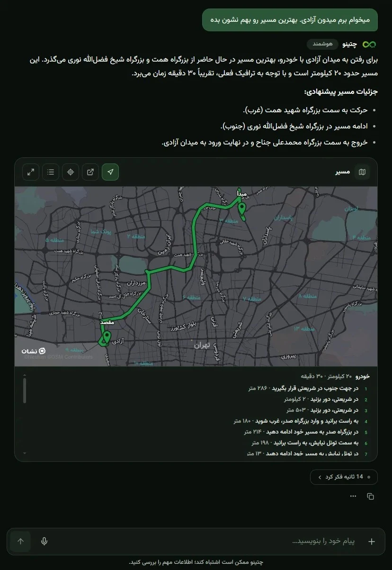
Task: Copy the assistant response
Action: coord(370,496)
